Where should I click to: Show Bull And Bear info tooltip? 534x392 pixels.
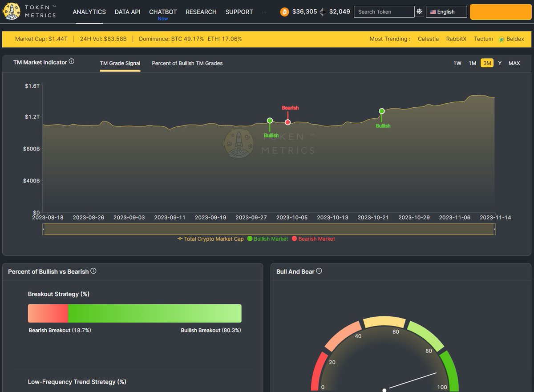[x=319, y=271]
